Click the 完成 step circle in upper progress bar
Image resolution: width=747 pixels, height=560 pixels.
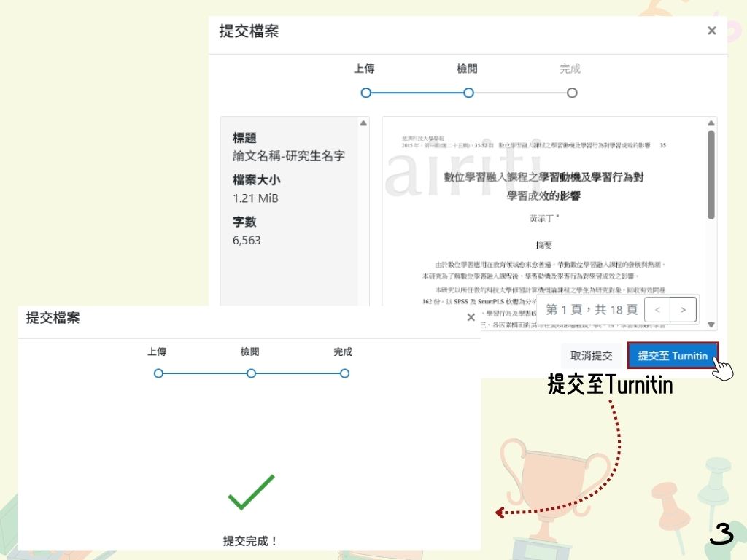572,93
